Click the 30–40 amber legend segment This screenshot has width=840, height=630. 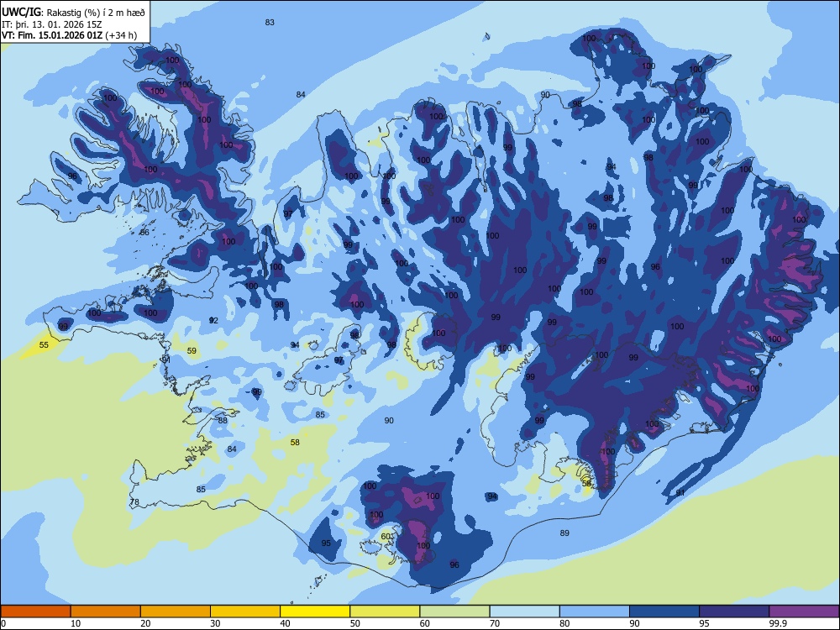point(244,612)
